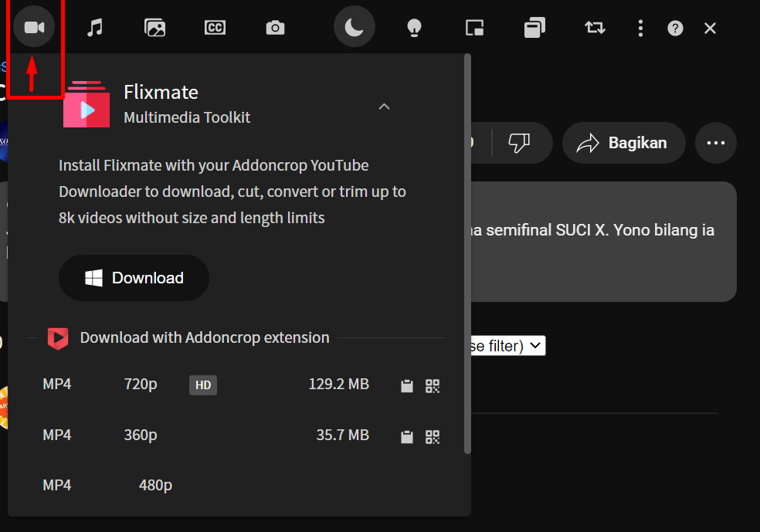Viewport: 760px width, 532px height.
Task: Click the Flixmate logo image
Action: (87, 104)
